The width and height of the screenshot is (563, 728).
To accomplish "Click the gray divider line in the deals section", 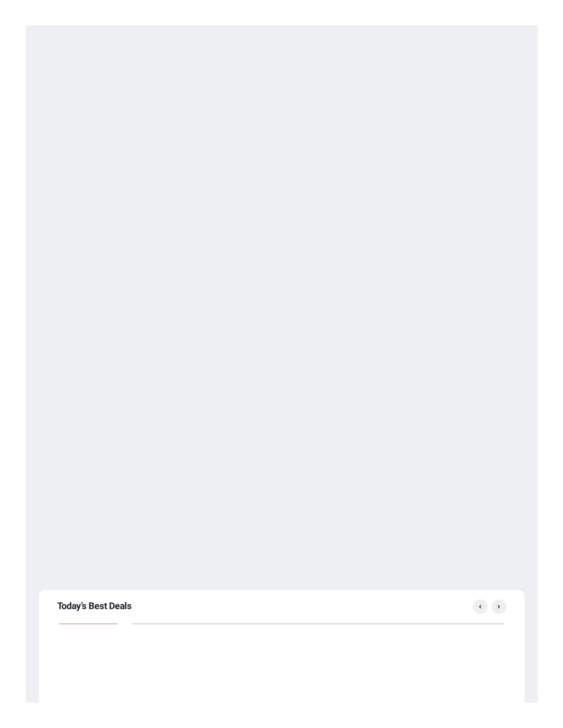I will pos(318,624).
